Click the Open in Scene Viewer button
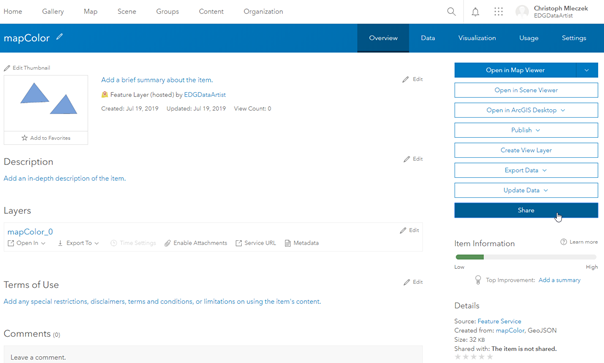Viewport: 604px width, 363px height. click(x=526, y=90)
